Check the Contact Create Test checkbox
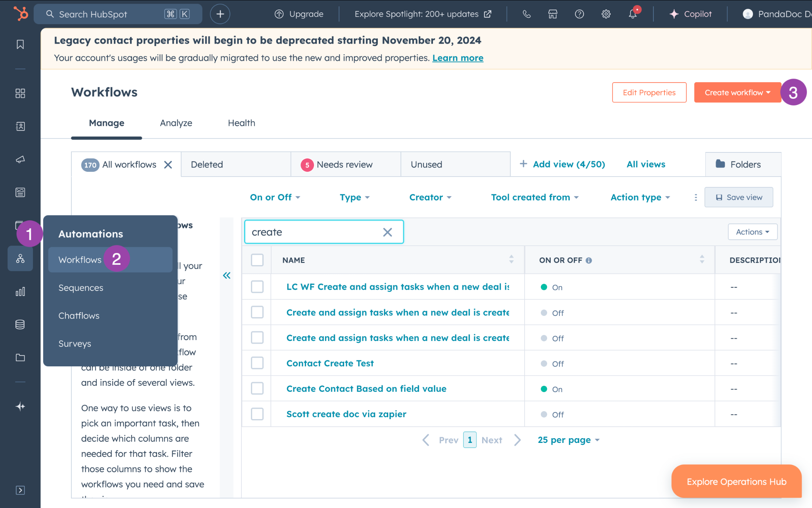 257,363
